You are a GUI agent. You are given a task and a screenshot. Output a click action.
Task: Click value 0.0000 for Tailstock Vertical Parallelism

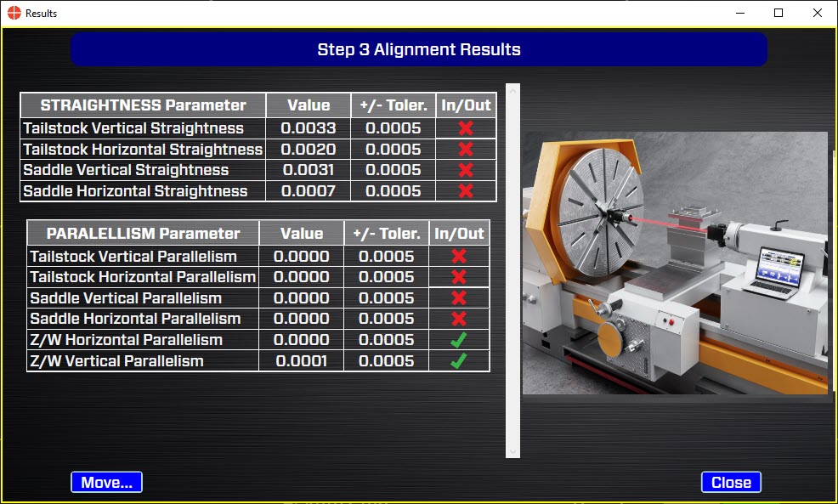(302, 256)
